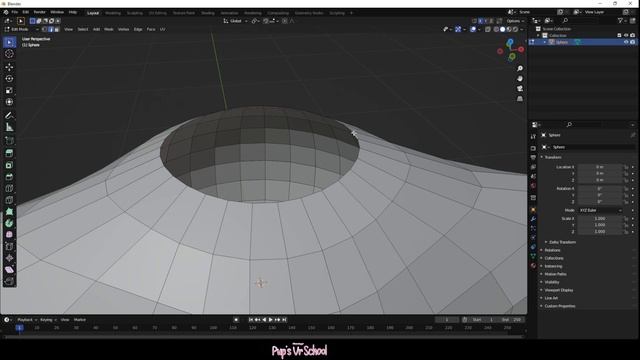Image resolution: width=640 pixels, height=360 pixels.
Task: Hide Sphere in the outliner with eye icon
Action: tap(626, 42)
